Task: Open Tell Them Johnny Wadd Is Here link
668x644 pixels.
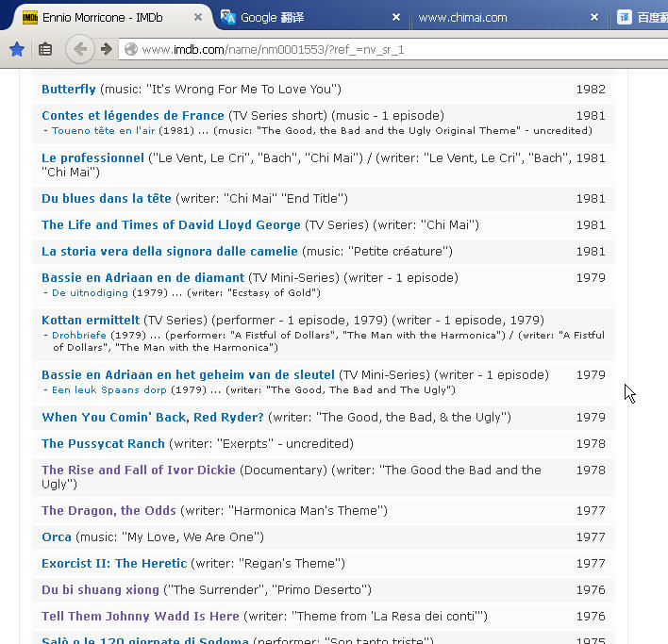Action: tap(141, 617)
